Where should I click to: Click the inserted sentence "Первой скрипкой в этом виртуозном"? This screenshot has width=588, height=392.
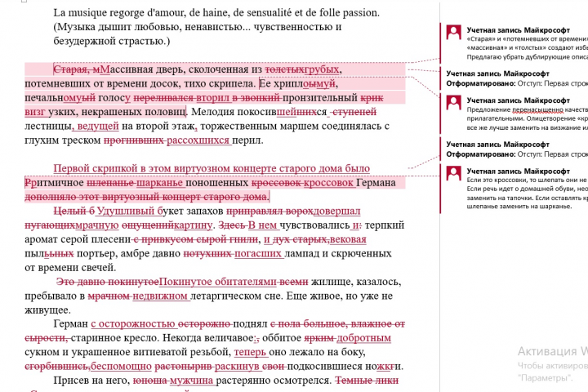pyautogui.click(x=212, y=168)
